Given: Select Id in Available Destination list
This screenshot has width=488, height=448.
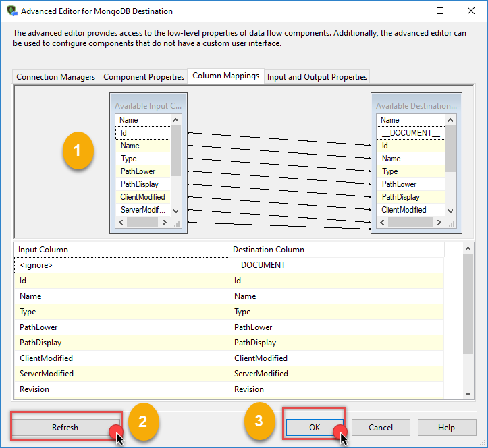Looking at the screenshot, I should pos(411,146).
